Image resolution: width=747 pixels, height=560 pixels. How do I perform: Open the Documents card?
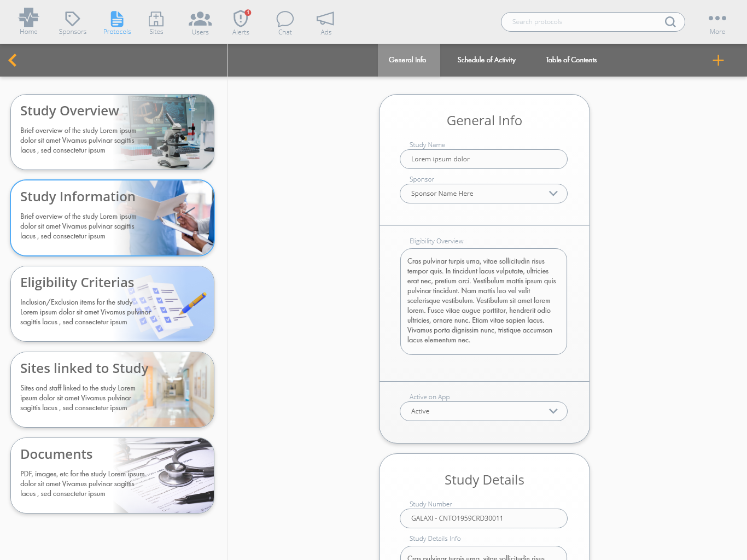(x=112, y=475)
